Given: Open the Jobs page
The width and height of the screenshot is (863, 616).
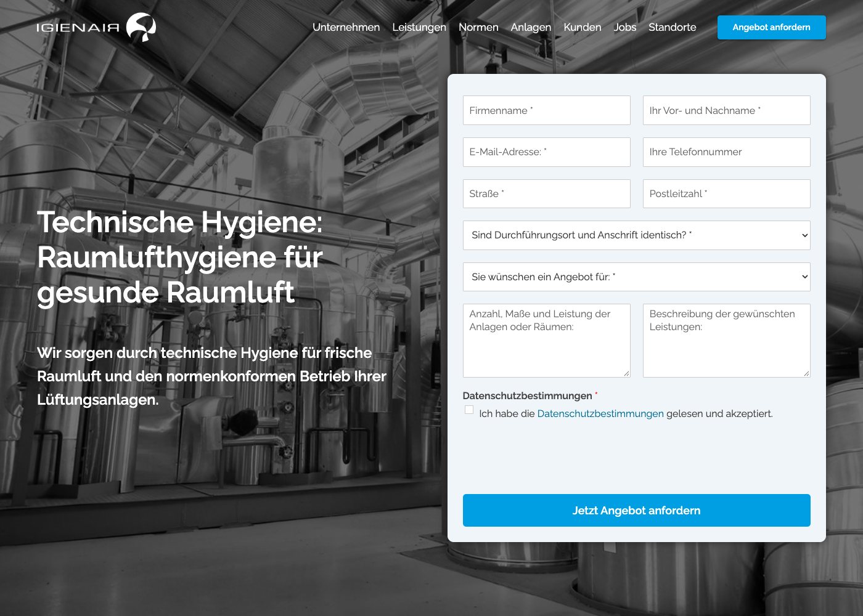Looking at the screenshot, I should pos(625,27).
